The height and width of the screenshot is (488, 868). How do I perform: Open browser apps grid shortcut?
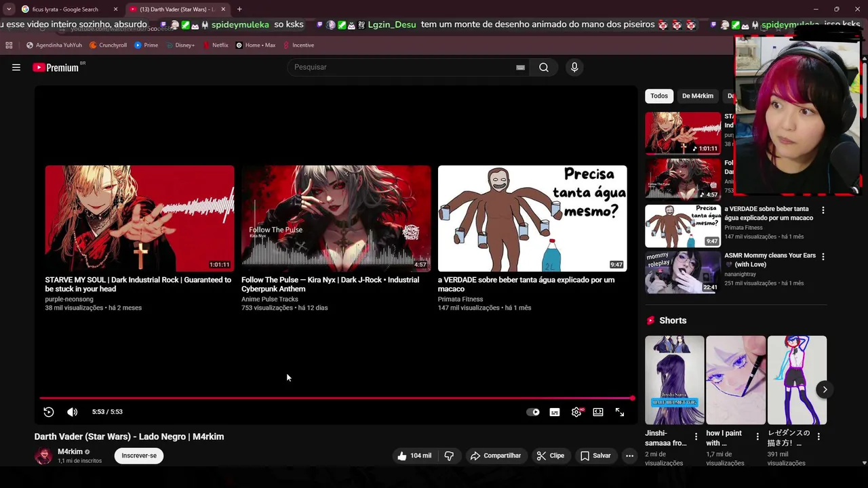(x=9, y=45)
